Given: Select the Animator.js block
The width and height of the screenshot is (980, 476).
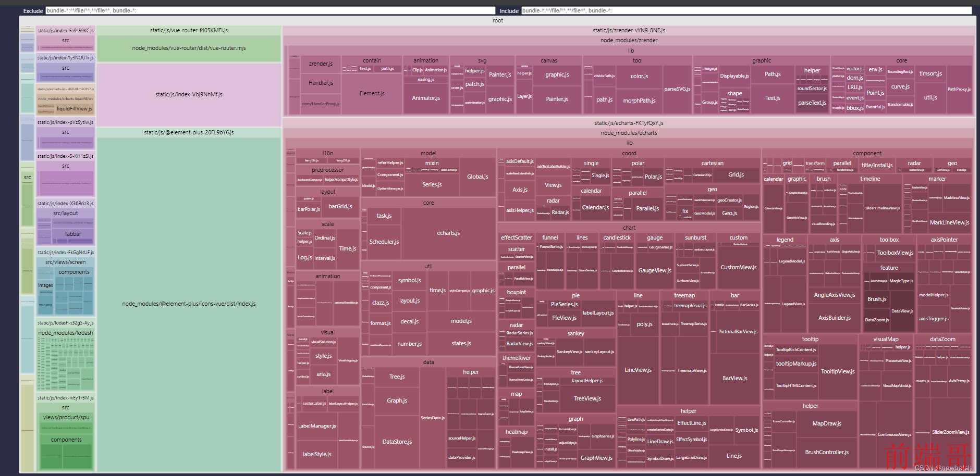Looking at the screenshot, I should click(426, 98).
